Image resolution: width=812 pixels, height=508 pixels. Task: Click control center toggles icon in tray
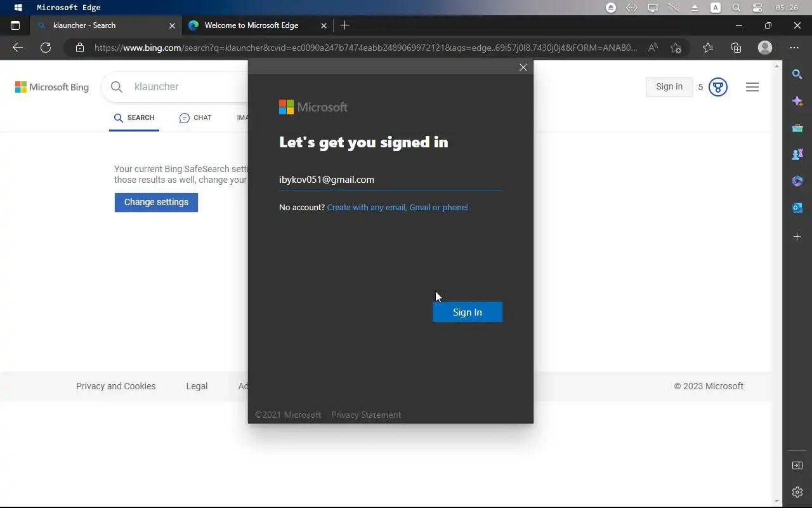pos(757,8)
